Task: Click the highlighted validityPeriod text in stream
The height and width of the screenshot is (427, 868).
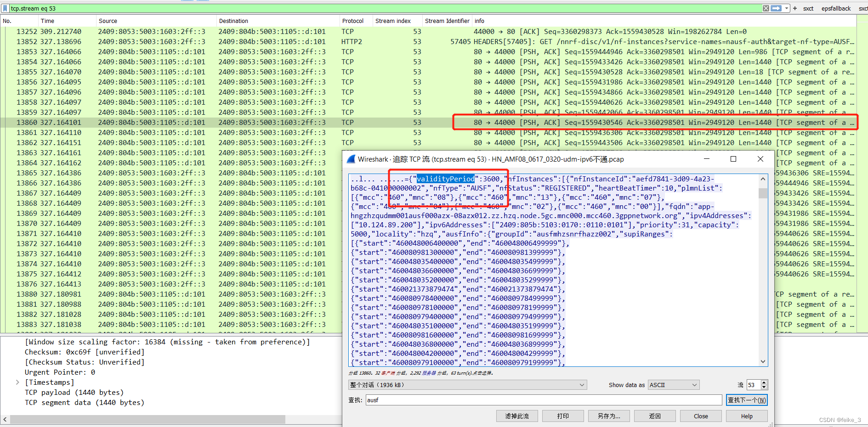Action: click(x=446, y=179)
